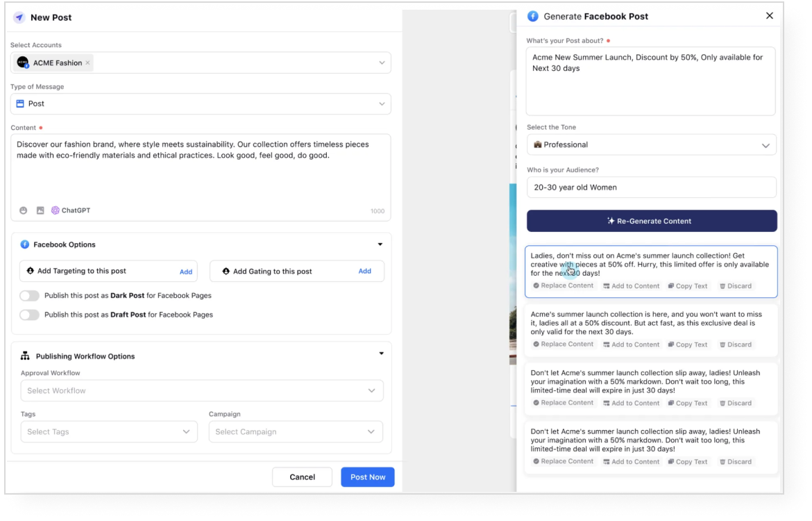Image resolution: width=812 pixels, height=521 pixels.
Task: Click the gating icon beside Add Gating
Action: (x=226, y=271)
